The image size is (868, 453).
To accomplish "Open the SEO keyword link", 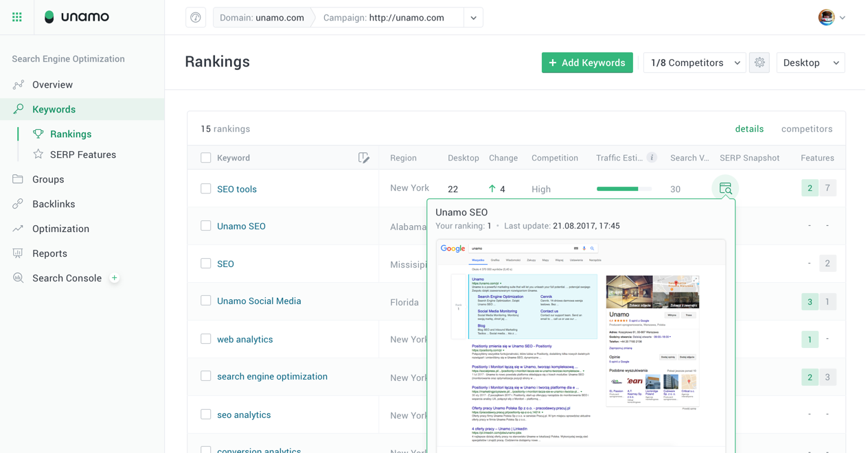I will click(225, 264).
